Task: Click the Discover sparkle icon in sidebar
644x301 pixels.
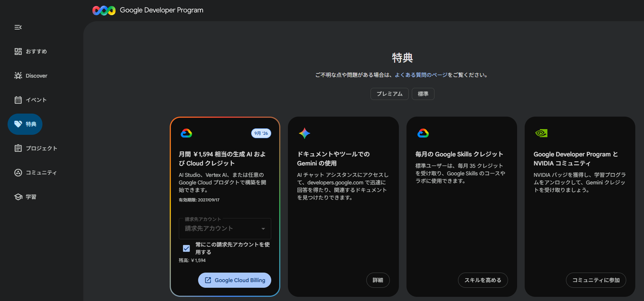Action: [x=18, y=76]
